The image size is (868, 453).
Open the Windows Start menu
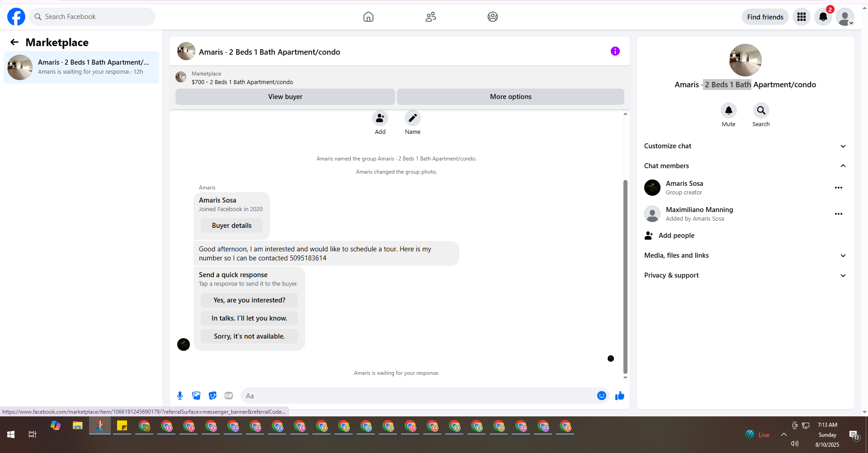[x=11, y=434]
